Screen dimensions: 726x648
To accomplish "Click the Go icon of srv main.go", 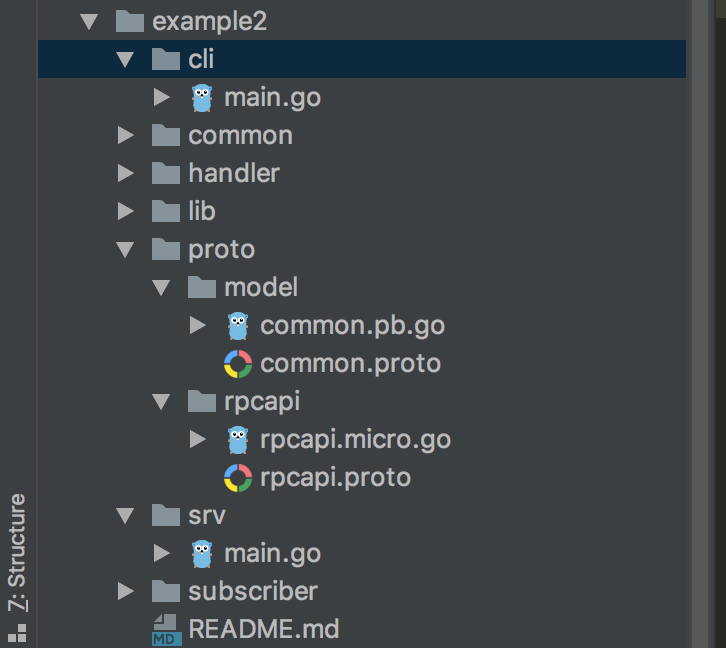I will pyautogui.click(x=202, y=553).
